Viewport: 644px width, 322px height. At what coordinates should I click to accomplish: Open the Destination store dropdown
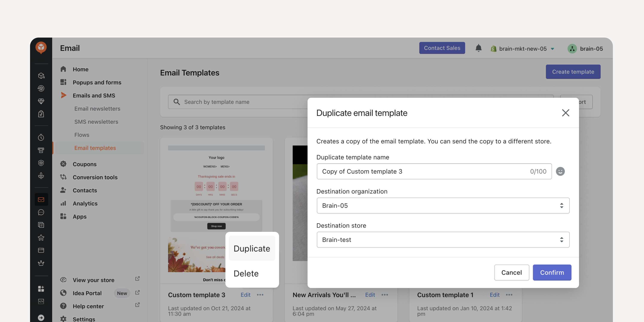443,240
